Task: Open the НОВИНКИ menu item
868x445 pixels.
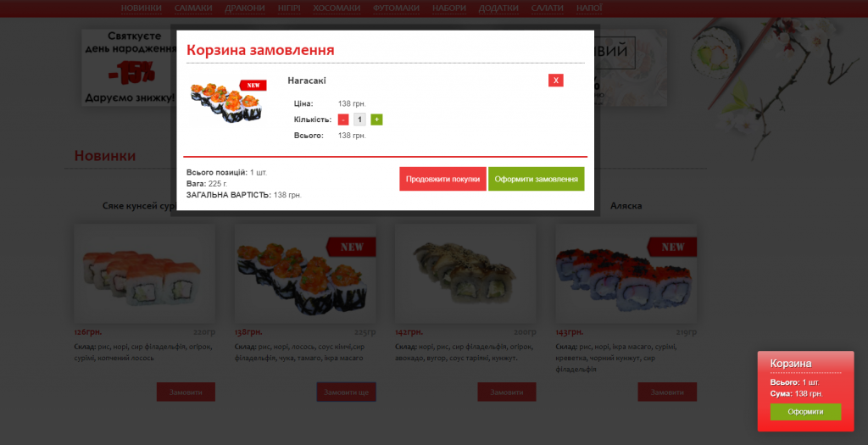Action: (142, 8)
